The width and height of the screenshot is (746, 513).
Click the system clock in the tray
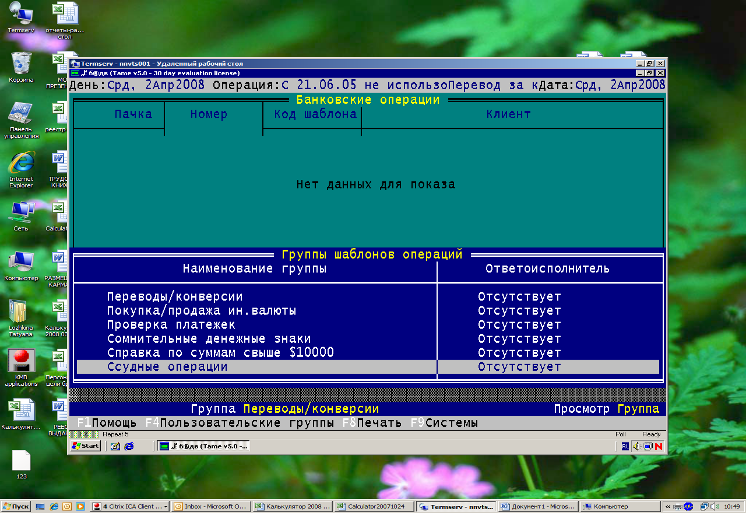tap(732, 507)
